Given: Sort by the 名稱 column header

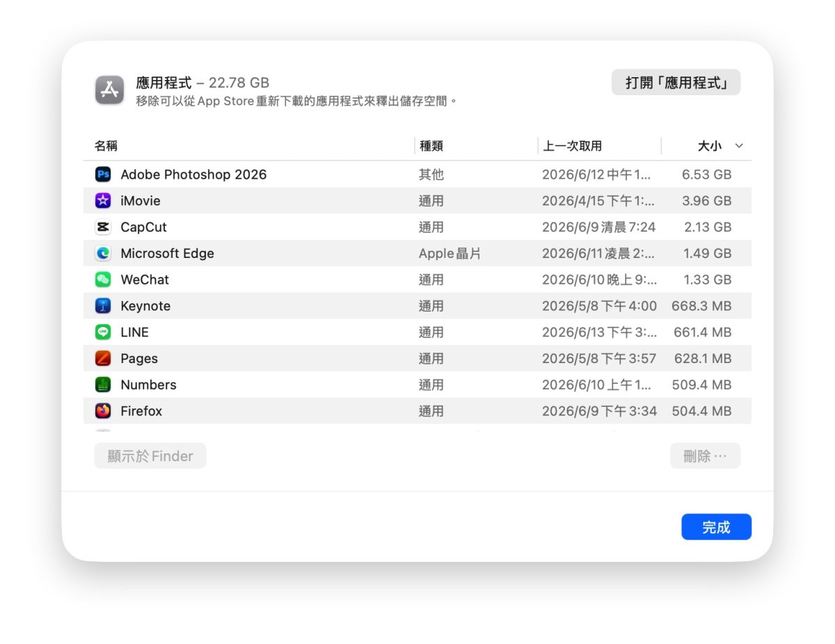Looking at the screenshot, I should (106, 146).
